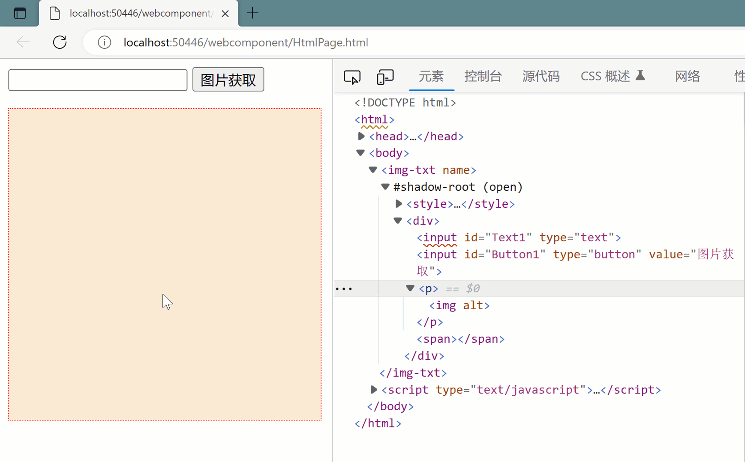Image resolution: width=745 pixels, height=462 pixels.
Task: Close the localhost:50446 tab
Action: point(225,13)
